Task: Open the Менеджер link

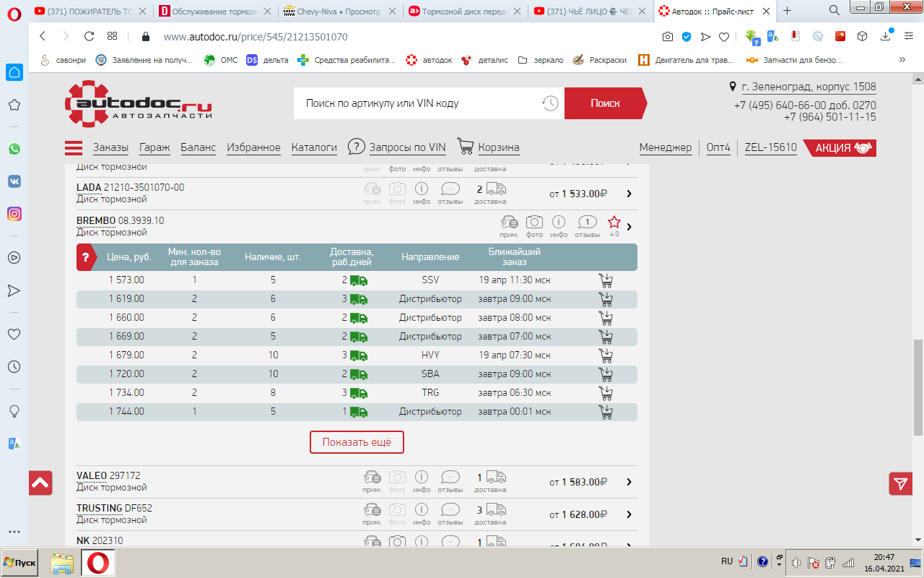Action: point(666,147)
